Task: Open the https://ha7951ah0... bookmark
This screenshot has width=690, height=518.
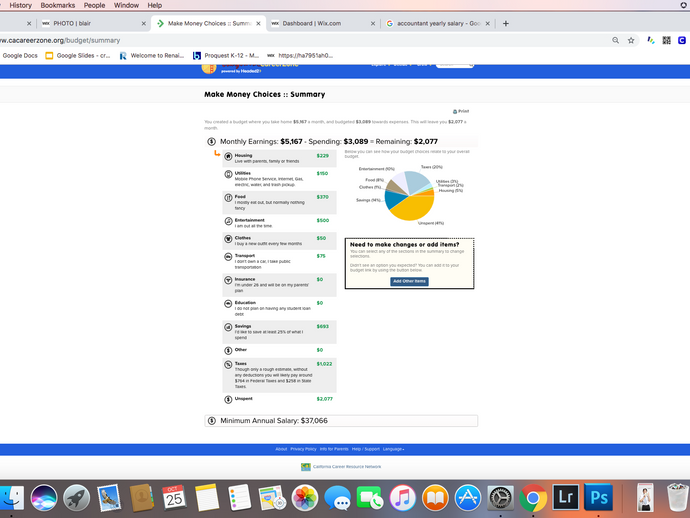Action: point(300,55)
